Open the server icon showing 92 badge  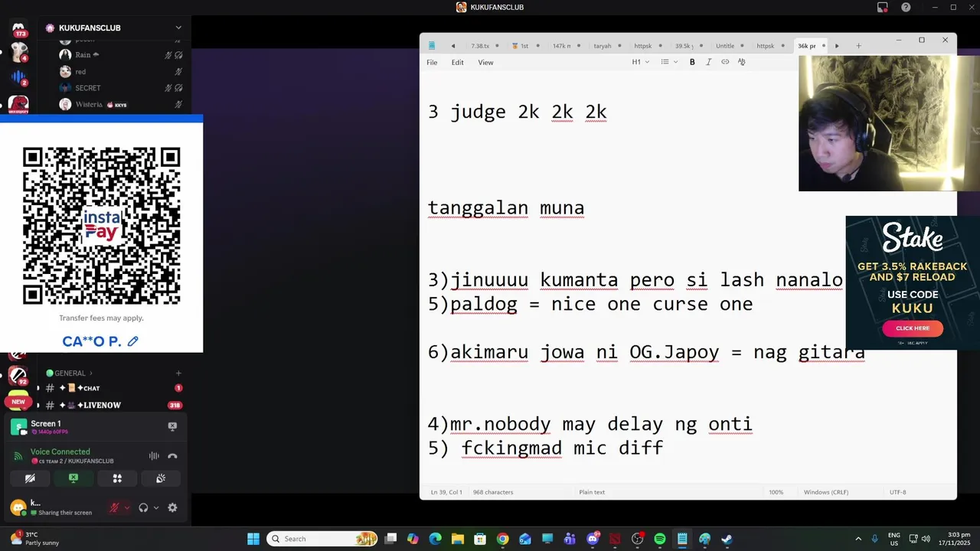(18, 376)
